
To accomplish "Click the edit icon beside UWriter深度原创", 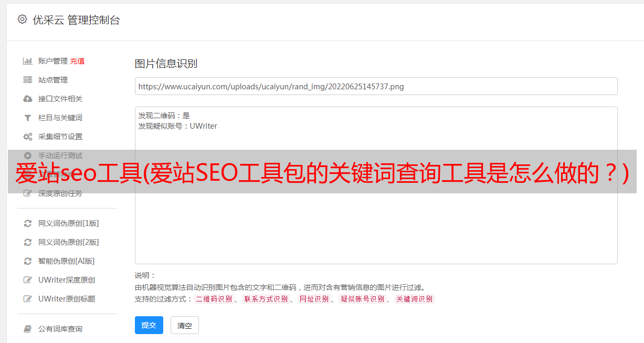I will click(28, 280).
